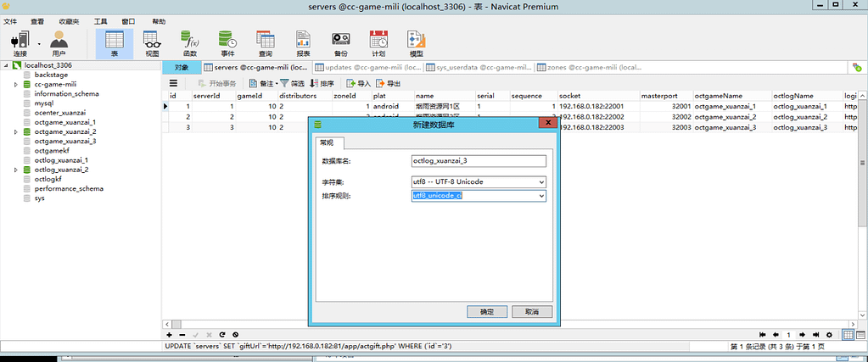The width and height of the screenshot is (868, 362).
Task: Switch to grid view icon
Action: (x=848, y=335)
